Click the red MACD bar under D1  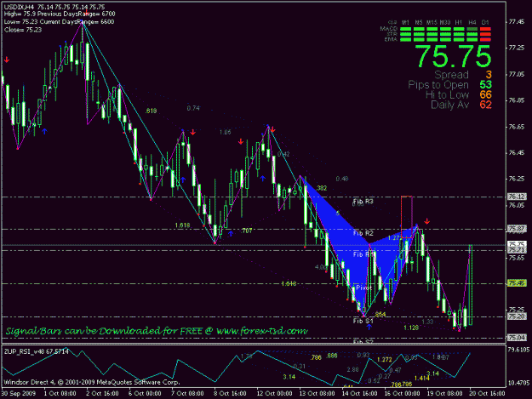(x=485, y=29)
